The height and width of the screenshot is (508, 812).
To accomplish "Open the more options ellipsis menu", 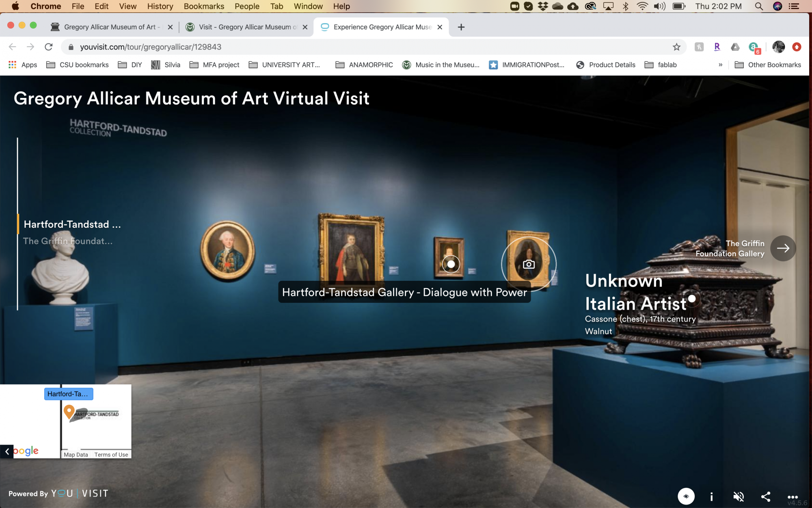I will (793, 497).
